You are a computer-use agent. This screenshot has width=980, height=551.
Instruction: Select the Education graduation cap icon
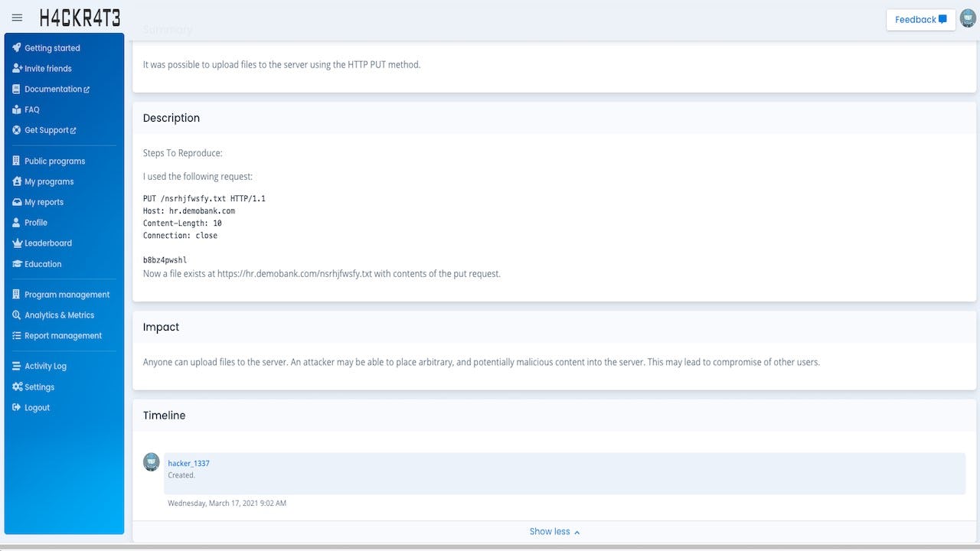pos(16,263)
